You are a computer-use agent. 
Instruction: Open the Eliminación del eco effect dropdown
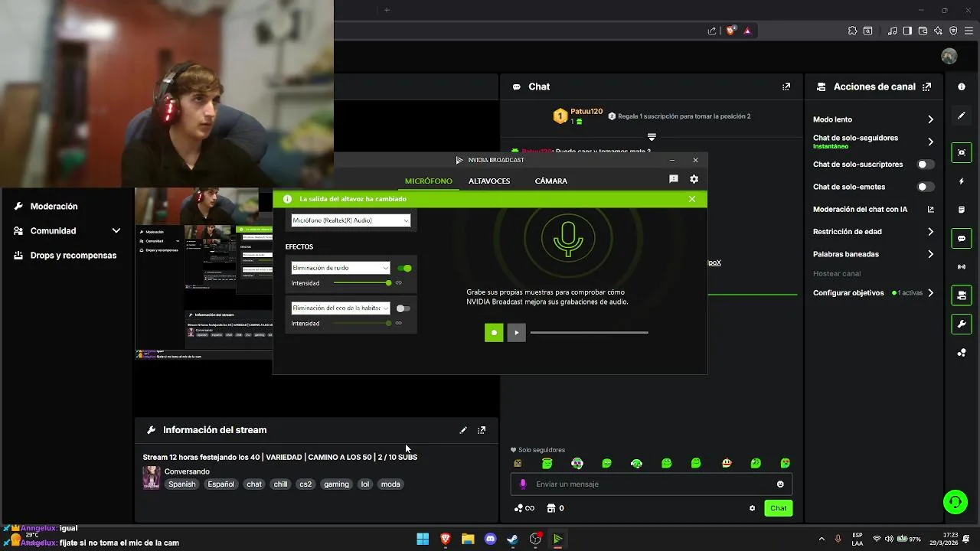click(341, 308)
